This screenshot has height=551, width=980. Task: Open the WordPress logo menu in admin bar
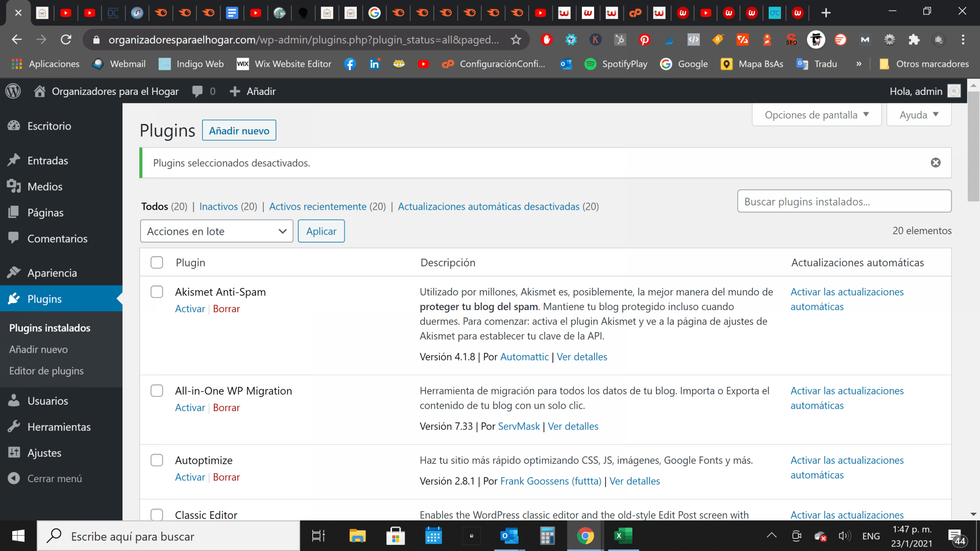coord(13,91)
